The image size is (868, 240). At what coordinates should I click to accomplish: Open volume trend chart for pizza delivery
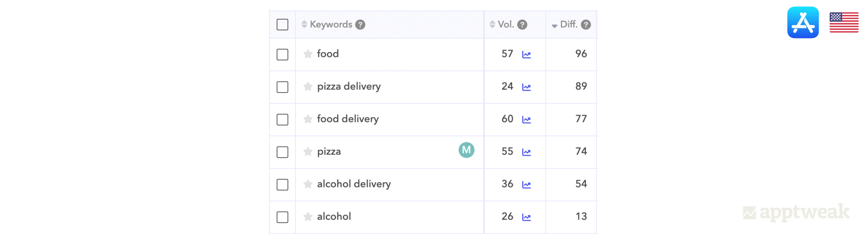point(527,87)
